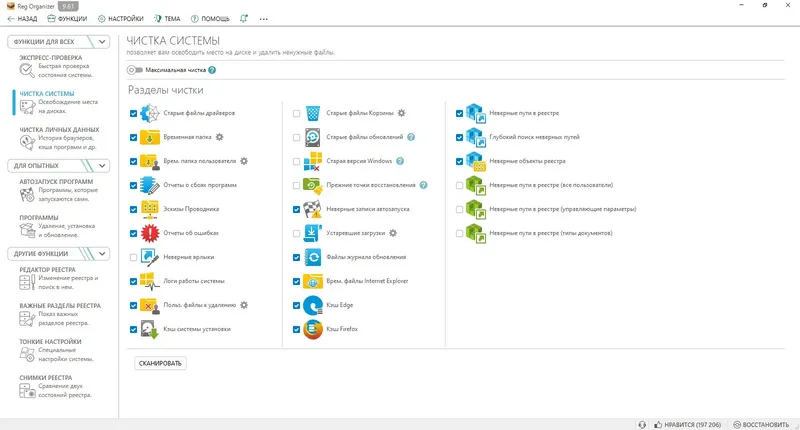Open settings gear for Старые файлы Корзины
Screen dimensions: 800x430
402,113
